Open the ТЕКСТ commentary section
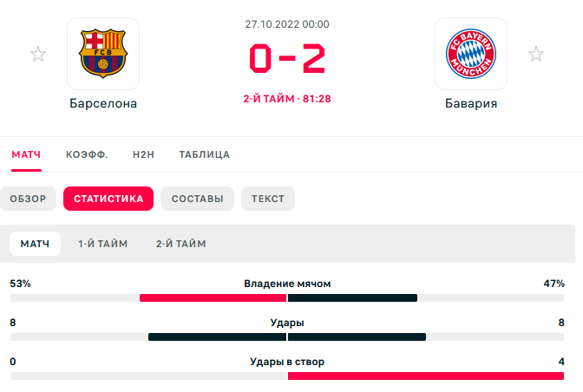This screenshot has width=583, height=392. [x=268, y=199]
